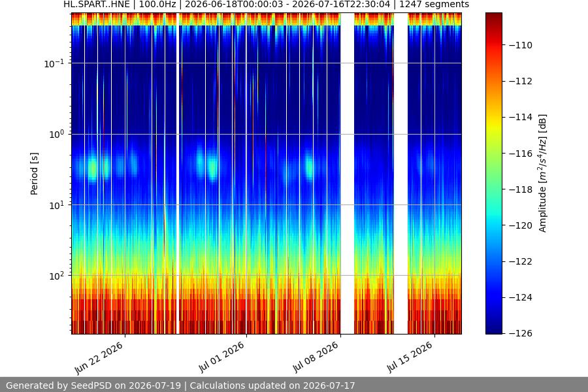Click the -116 colorbar tick label
This screenshot has width=588, height=392.
click(x=521, y=154)
